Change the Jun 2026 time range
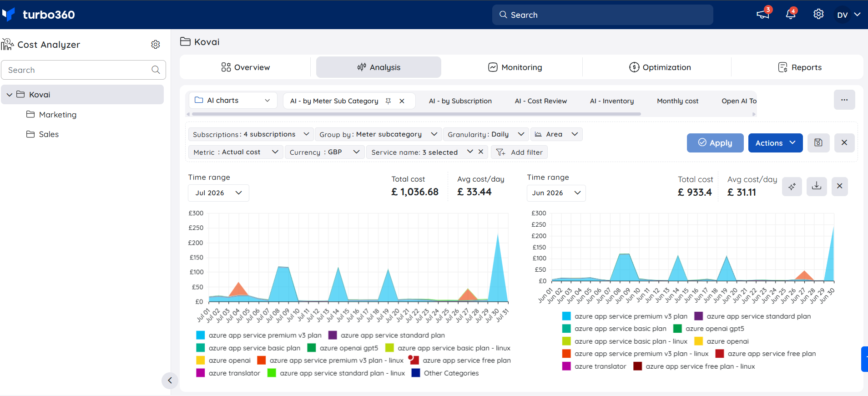This screenshot has height=396, width=868. [556, 193]
